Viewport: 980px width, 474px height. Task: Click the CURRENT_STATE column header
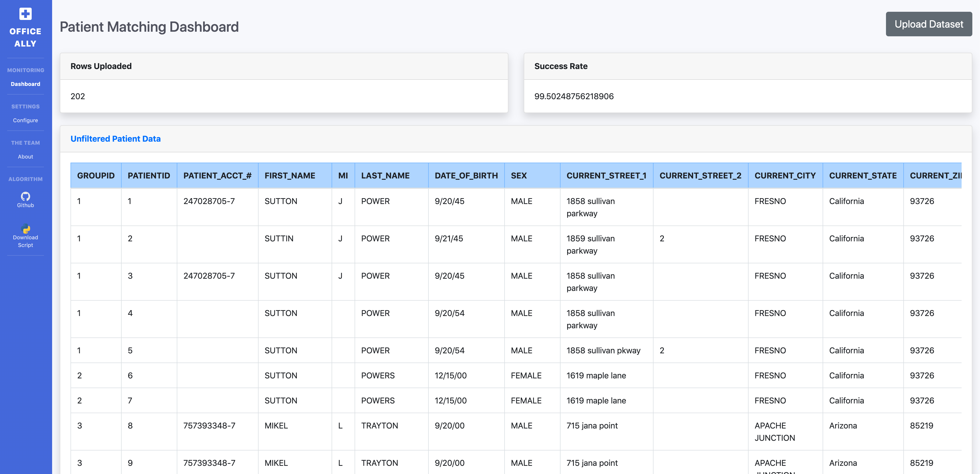[x=862, y=176]
